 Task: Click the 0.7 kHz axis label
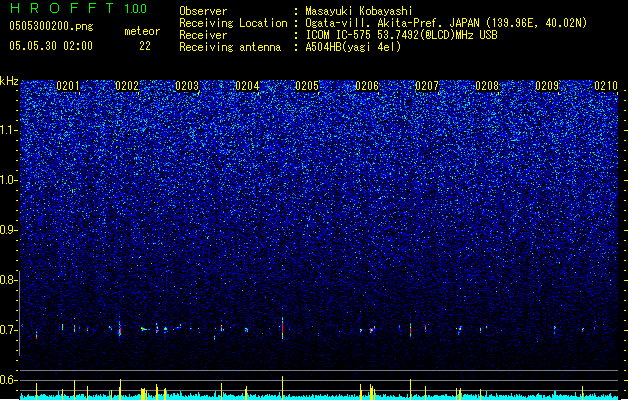click(8, 330)
